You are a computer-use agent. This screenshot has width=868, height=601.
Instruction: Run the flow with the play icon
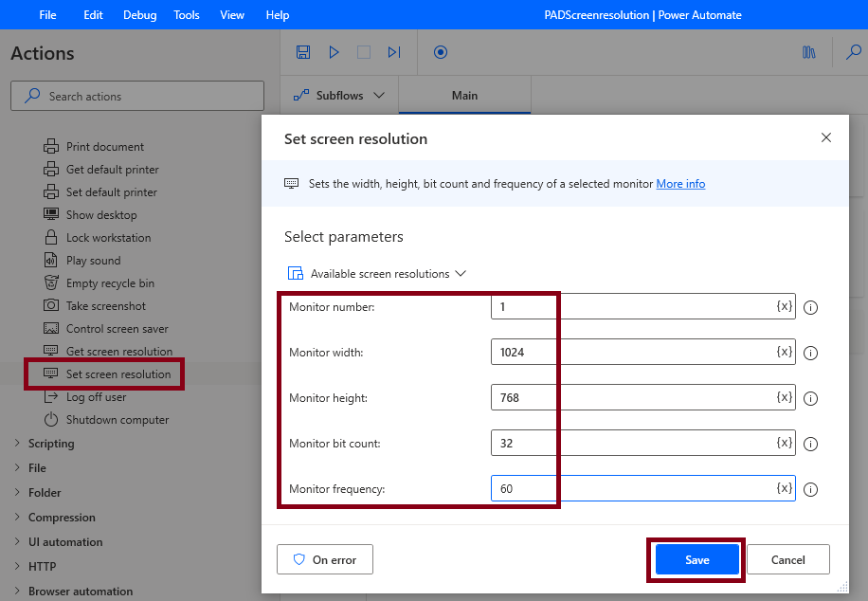pyautogui.click(x=334, y=52)
